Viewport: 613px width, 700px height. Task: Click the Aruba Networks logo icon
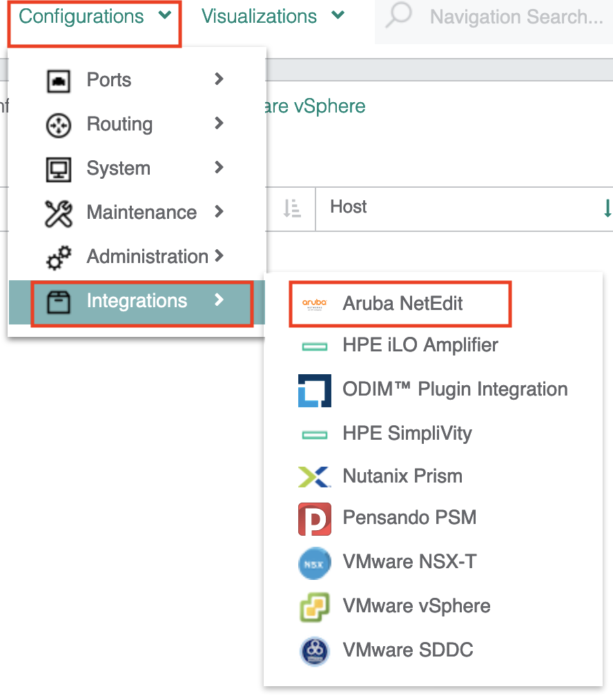(x=313, y=302)
